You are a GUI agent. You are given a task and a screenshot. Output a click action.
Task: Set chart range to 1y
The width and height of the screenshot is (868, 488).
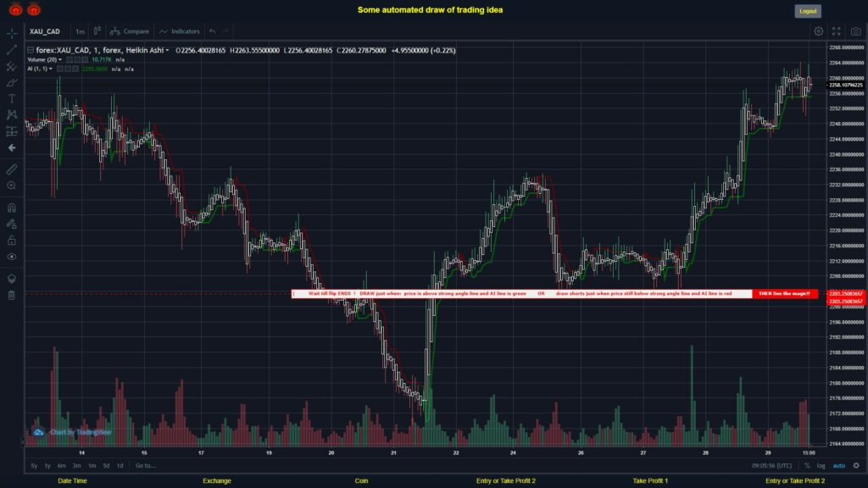47,466
